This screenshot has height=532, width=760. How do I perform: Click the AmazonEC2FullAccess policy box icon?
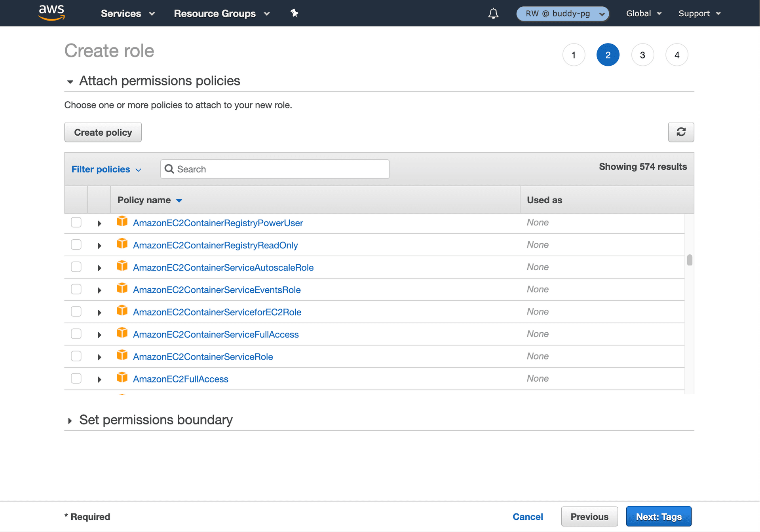coord(122,377)
